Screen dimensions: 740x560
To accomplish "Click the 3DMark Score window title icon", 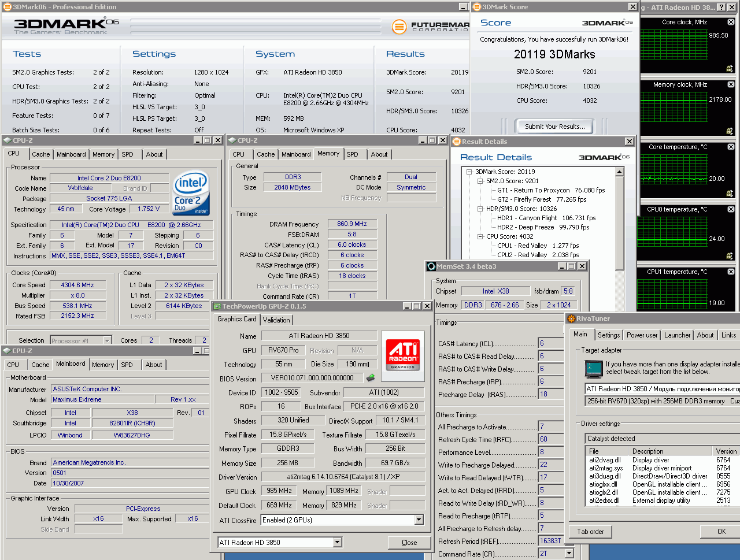I will 477,7.
